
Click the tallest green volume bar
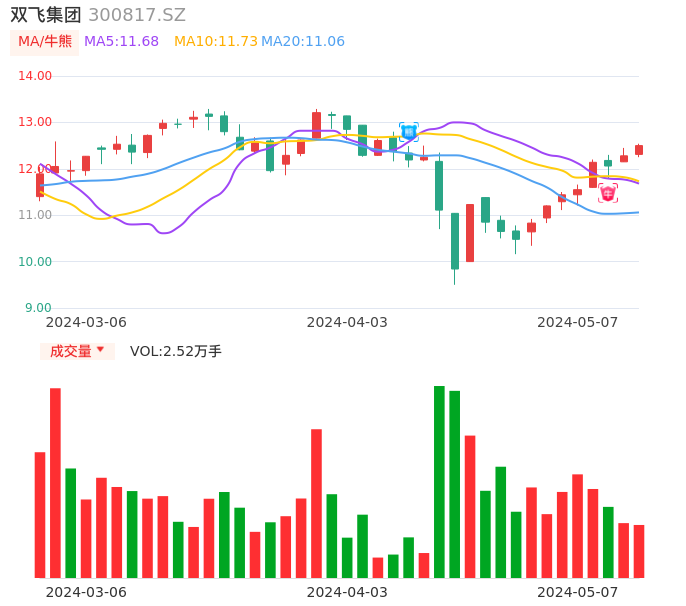(x=439, y=481)
